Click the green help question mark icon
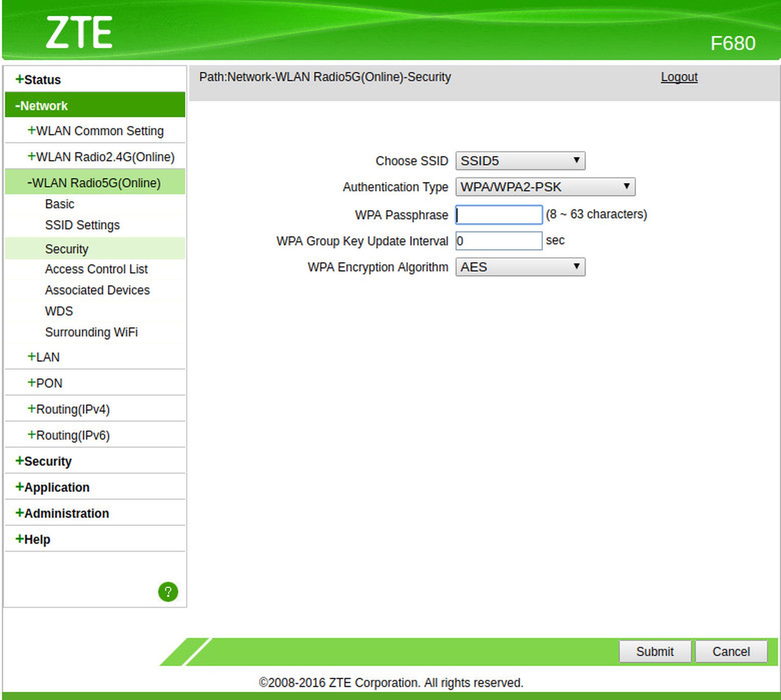Image resolution: width=781 pixels, height=700 pixels. click(x=168, y=591)
